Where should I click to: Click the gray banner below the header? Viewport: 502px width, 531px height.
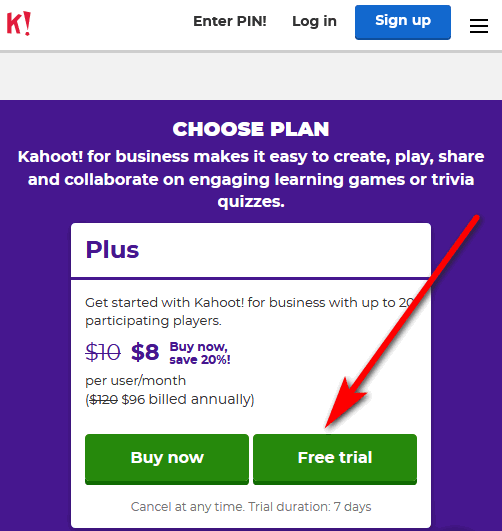pos(251,75)
